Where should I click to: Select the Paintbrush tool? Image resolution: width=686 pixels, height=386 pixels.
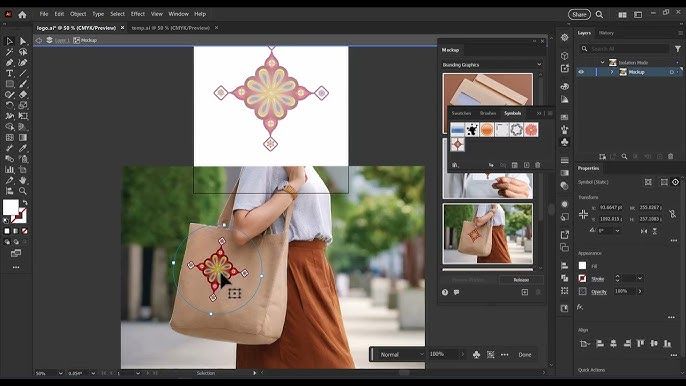pos(23,84)
